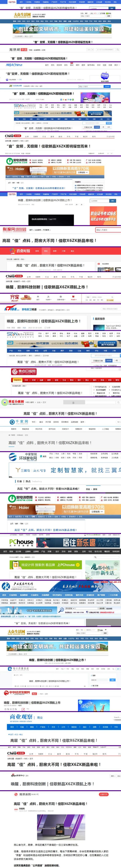The height and width of the screenshot is (868, 121).
Task: Open 智能家居 tab in 千家网 navigation
Action: click(x=25, y=429)
